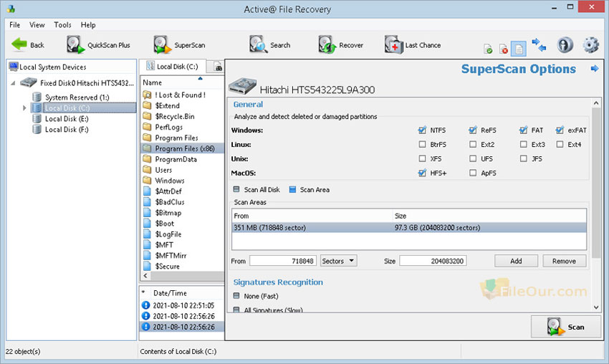The image size is (609, 364).
Task: Click the document with green checkmark icon
Action: coord(488,49)
